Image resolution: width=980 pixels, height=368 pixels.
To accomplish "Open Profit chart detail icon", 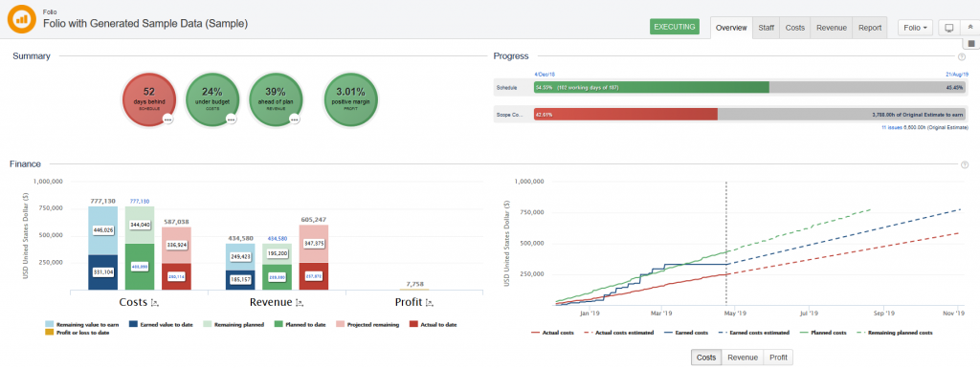I will 430,303.
